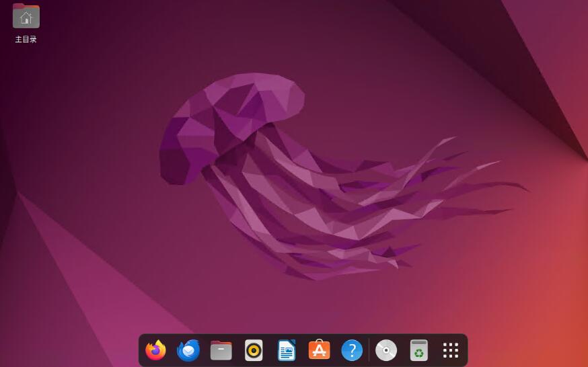Select the home folder desktop icon
The image size is (588, 367).
(x=26, y=17)
